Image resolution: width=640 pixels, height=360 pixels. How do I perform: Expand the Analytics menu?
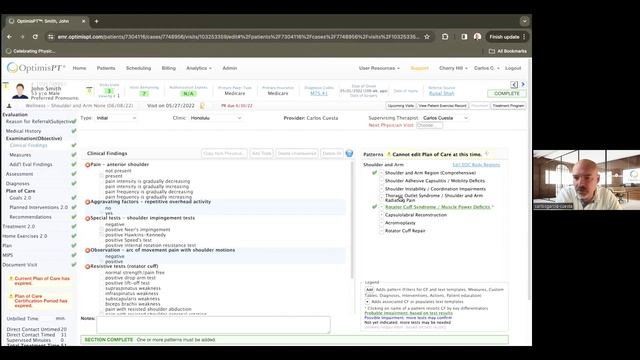coord(199,68)
